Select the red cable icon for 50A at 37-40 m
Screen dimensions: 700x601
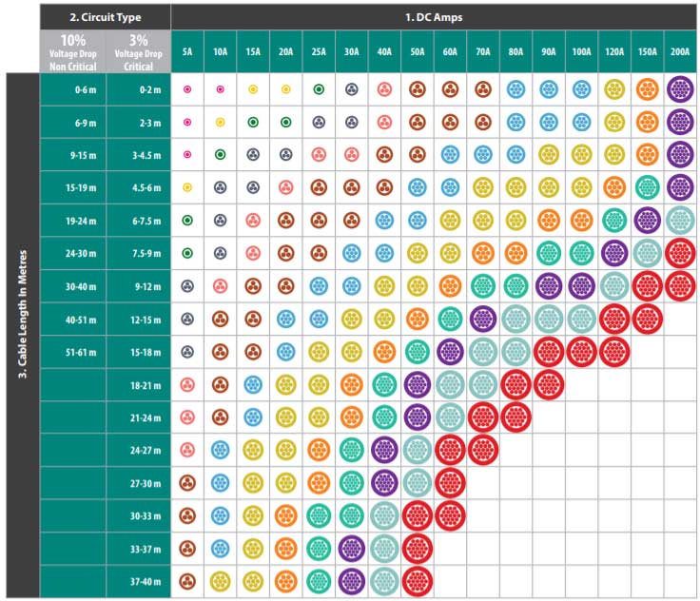tap(418, 581)
